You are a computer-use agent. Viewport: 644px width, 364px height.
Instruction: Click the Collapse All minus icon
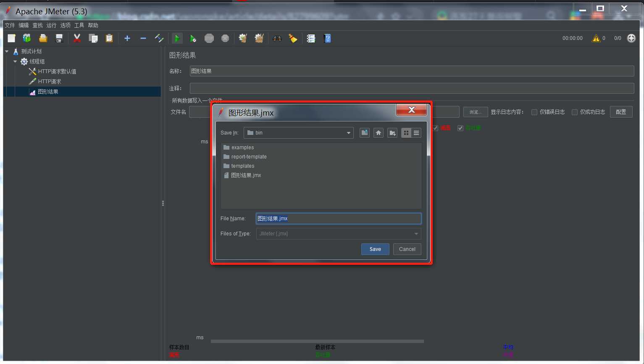pyautogui.click(x=143, y=38)
